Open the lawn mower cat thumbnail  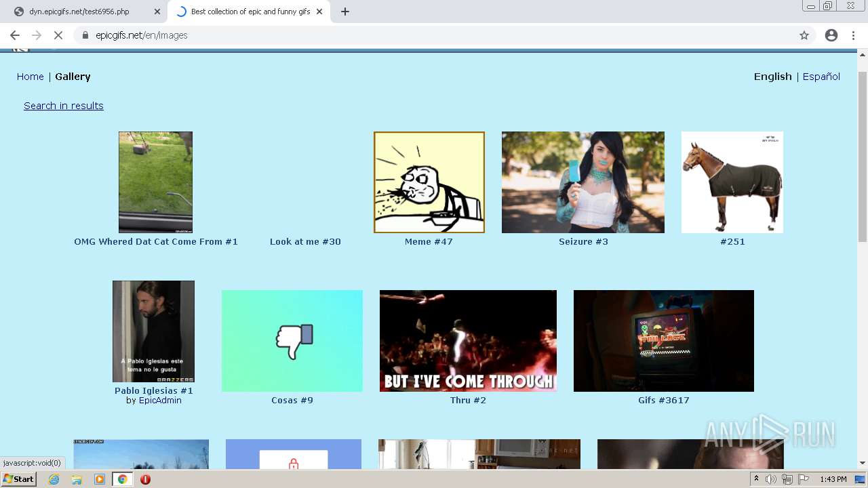click(155, 182)
